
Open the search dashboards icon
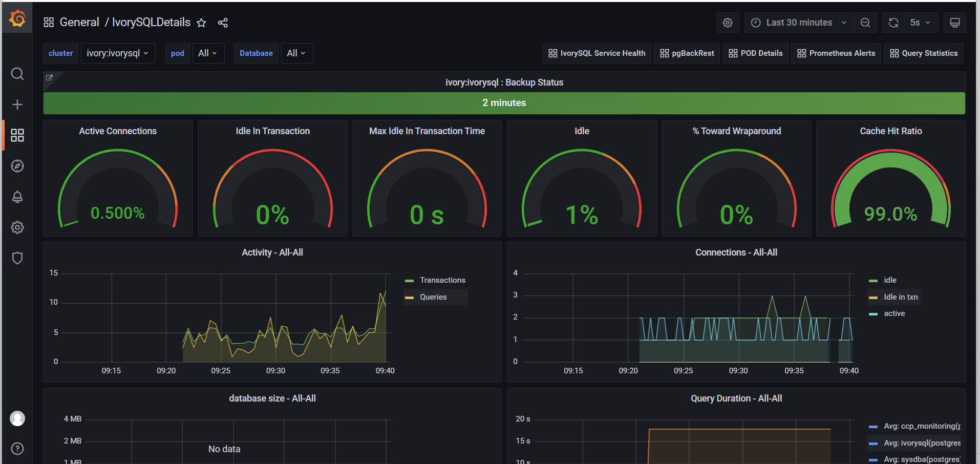(17, 74)
